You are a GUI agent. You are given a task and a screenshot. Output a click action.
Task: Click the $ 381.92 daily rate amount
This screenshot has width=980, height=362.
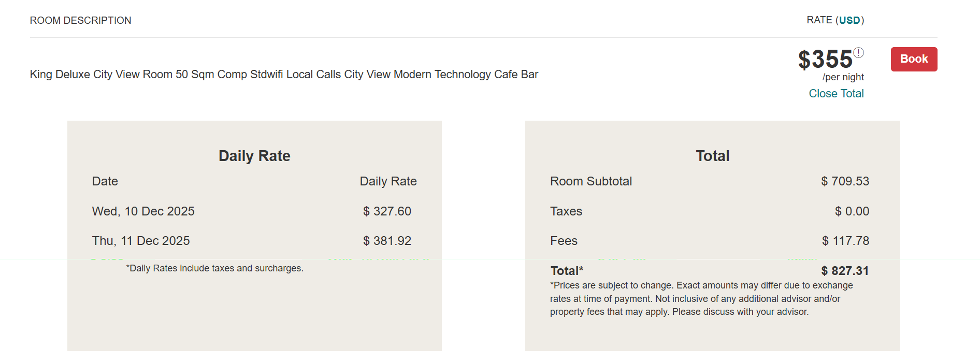point(387,241)
